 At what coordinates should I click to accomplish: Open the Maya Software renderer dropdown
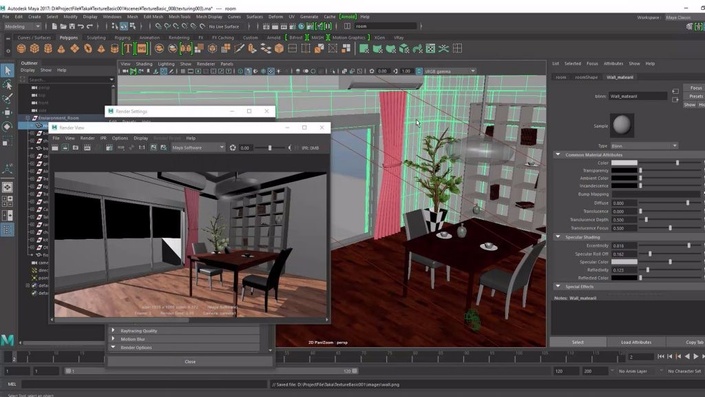198,147
